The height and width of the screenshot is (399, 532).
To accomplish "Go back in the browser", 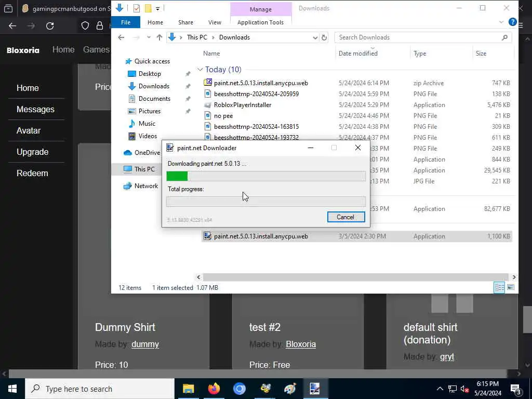I will click(12, 26).
